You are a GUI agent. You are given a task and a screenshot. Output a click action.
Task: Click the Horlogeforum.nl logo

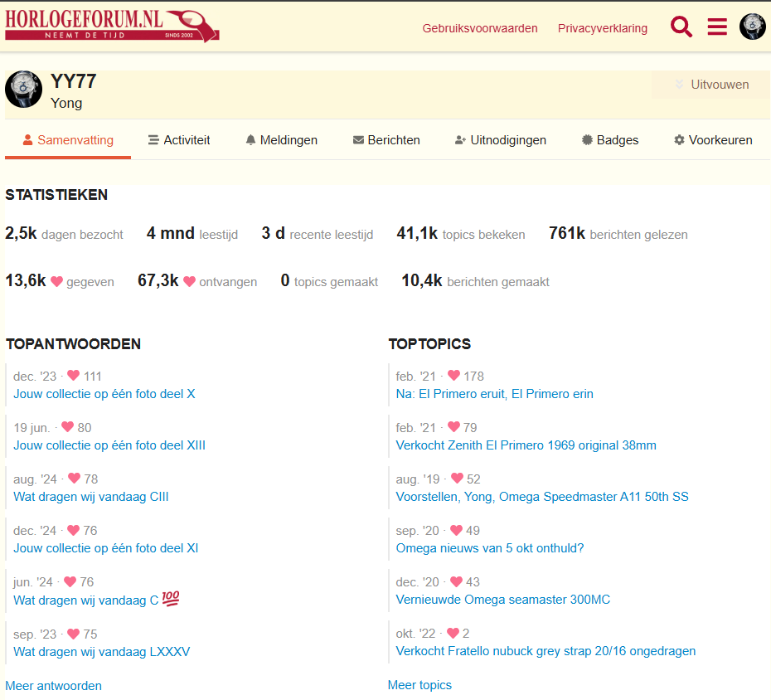tap(112, 26)
